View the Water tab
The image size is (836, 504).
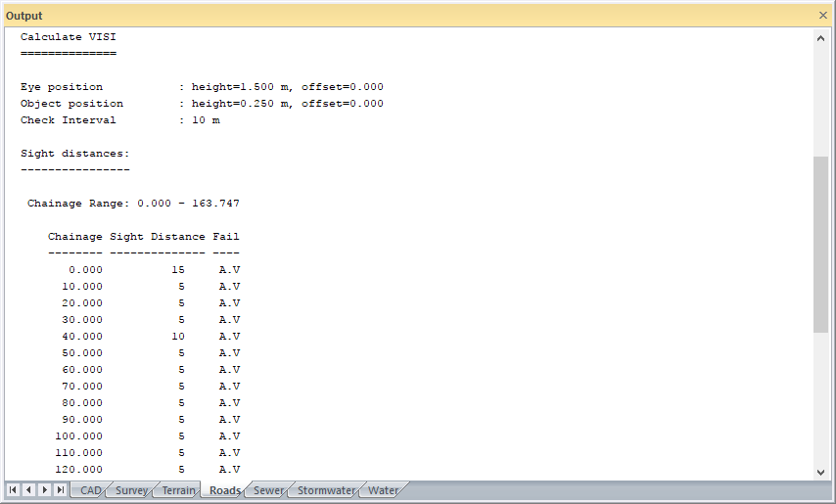tap(383, 491)
